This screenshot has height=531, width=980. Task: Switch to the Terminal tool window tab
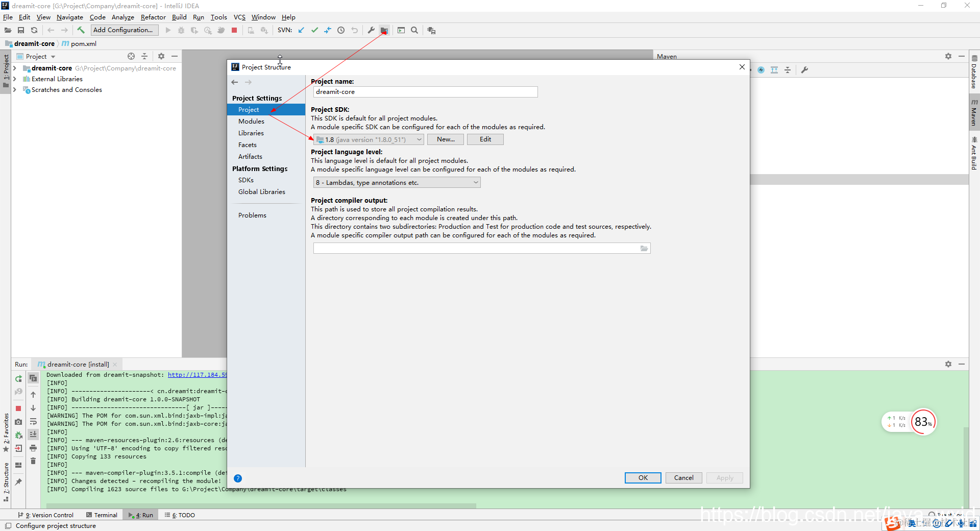[102, 515]
